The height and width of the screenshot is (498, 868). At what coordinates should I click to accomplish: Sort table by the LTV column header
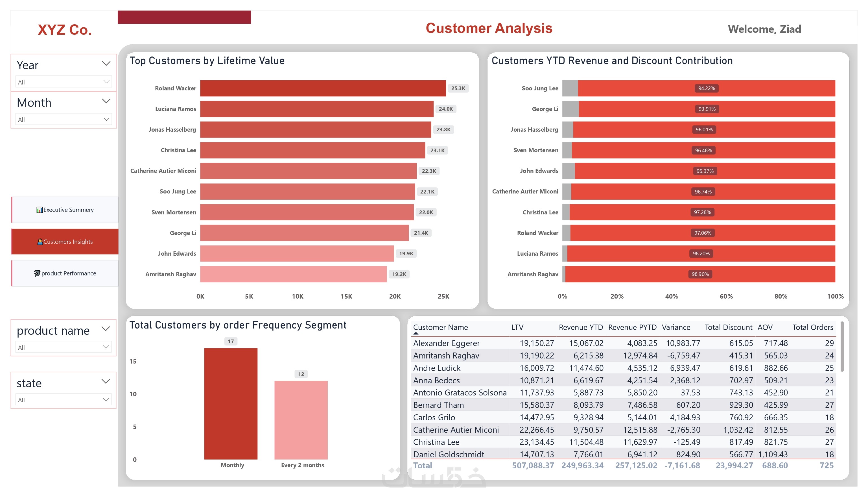pos(517,328)
